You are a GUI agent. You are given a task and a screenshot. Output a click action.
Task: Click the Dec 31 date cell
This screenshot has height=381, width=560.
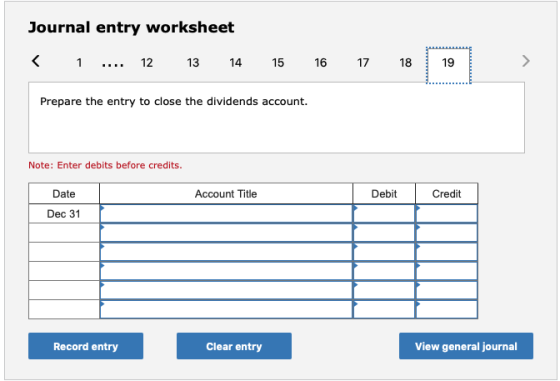pos(64,214)
